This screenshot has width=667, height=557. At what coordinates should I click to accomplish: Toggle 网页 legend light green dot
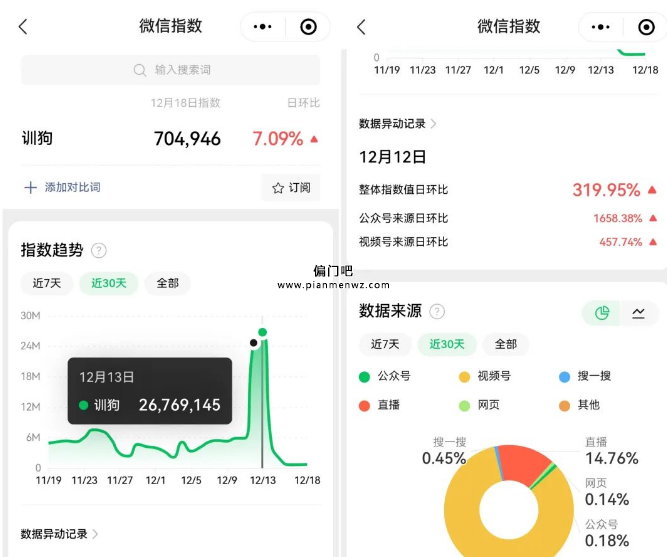(x=464, y=406)
